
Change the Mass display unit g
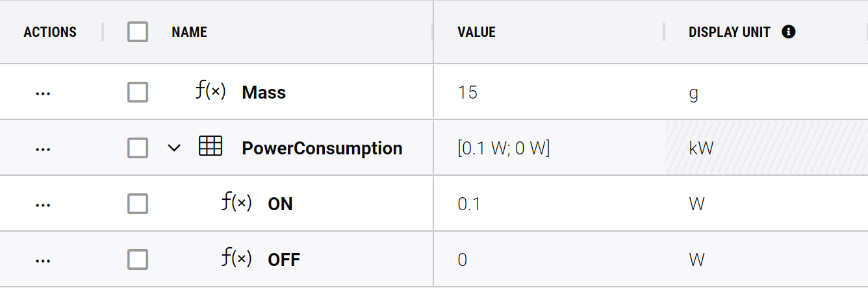tap(766, 92)
